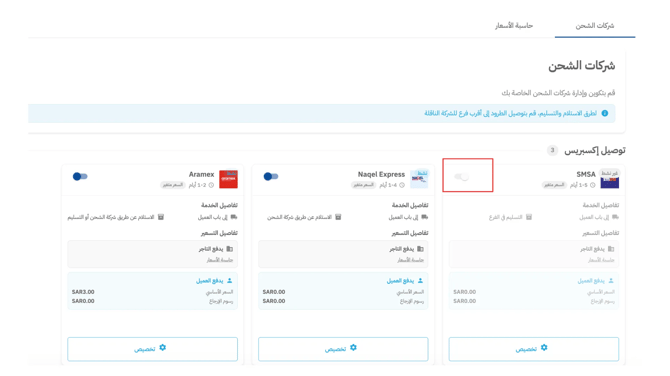Click يدفع العميل label on Naqel Express card
670x376 pixels.
coord(400,281)
